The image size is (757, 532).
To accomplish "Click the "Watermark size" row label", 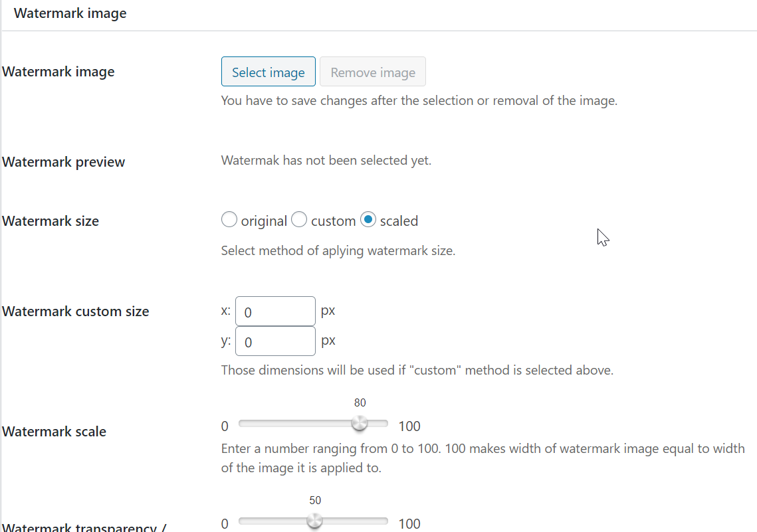I will (51, 221).
